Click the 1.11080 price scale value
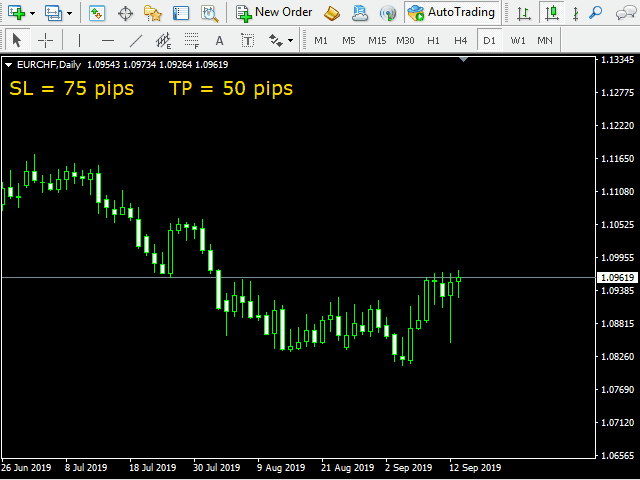 tap(618, 191)
